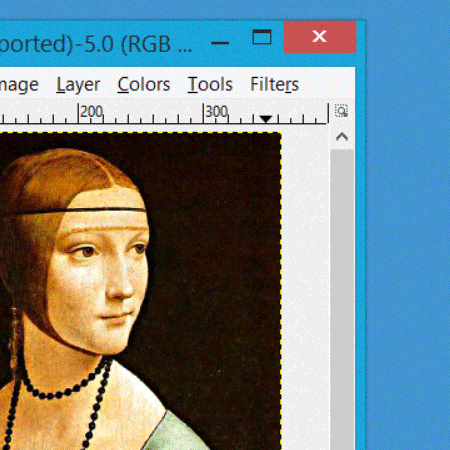The image size is (450, 450).
Task: Open the Colors menu
Action: click(144, 84)
